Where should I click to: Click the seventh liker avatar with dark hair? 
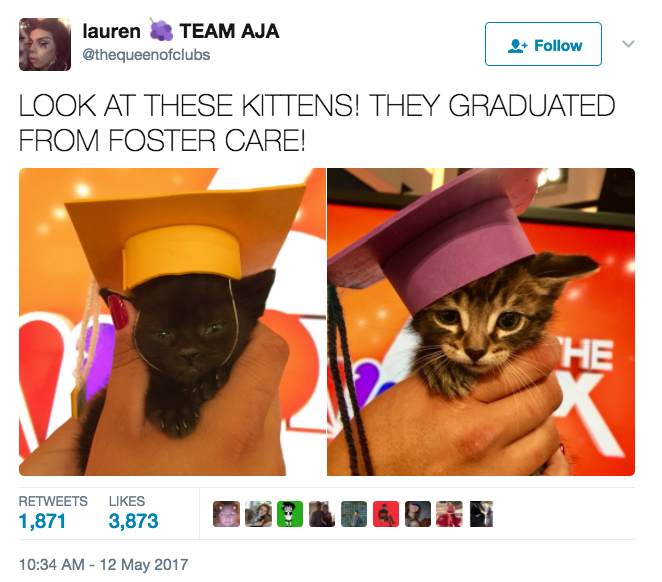coord(418,514)
